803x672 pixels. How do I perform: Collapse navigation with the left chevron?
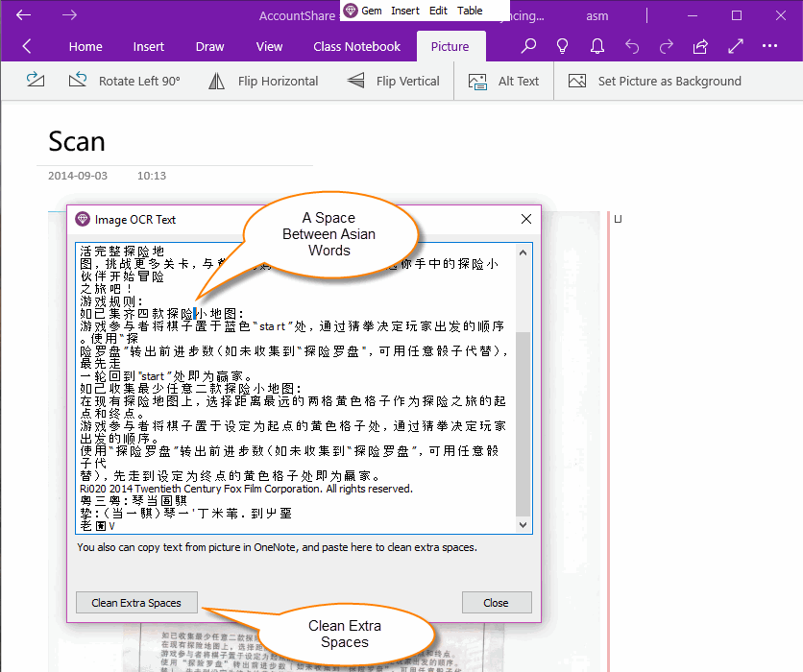click(x=27, y=47)
